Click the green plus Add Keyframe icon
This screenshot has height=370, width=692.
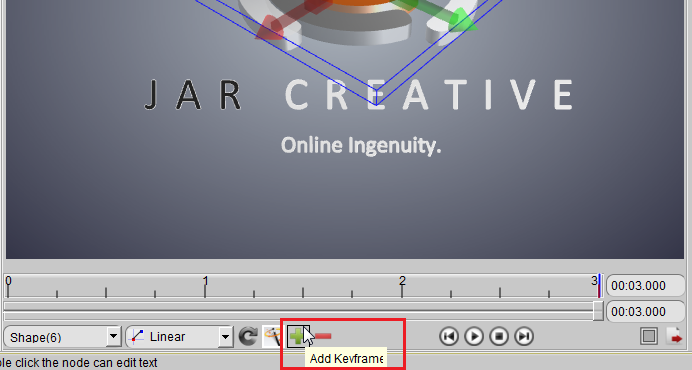tap(297, 336)
